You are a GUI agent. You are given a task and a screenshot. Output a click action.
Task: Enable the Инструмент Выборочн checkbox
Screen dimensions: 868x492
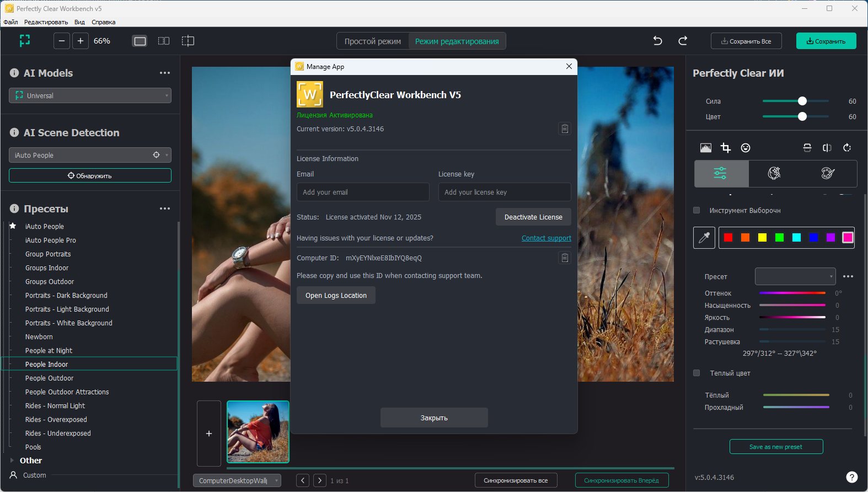pyautogui.click(x=696, y=210)
